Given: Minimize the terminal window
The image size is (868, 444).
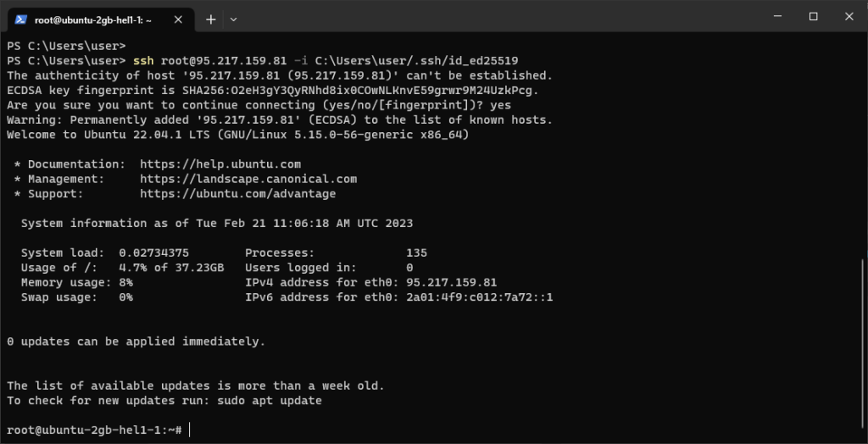Looking at the screenshot, I should click(775, 17).
